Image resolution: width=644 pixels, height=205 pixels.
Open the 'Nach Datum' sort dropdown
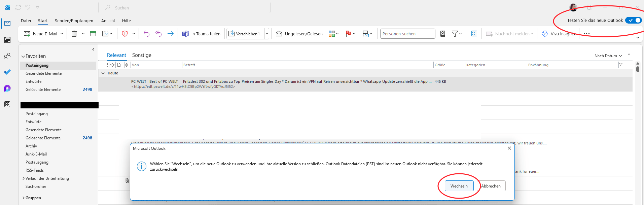[608, 56]
